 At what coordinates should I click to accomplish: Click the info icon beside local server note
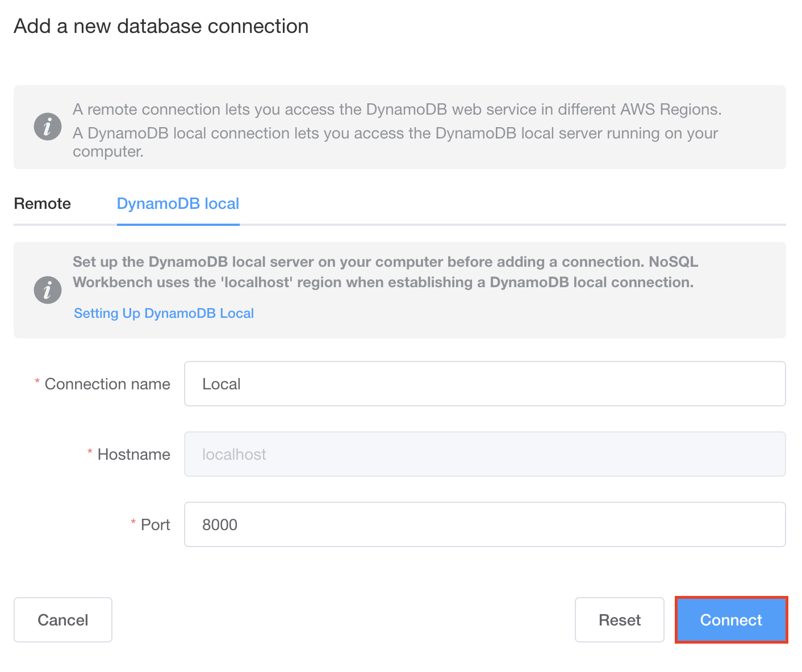(x=48, y=290)
